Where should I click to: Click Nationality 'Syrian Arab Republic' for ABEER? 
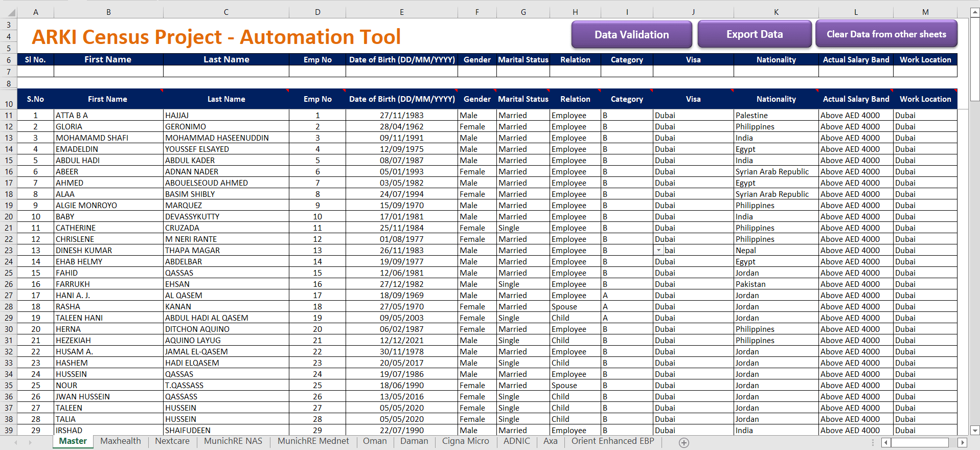tap(776, 172)
